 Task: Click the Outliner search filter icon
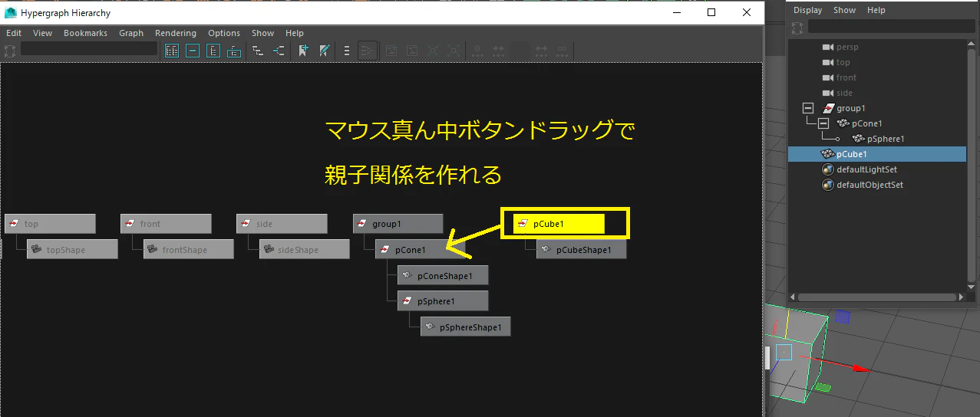click(797, 27)
